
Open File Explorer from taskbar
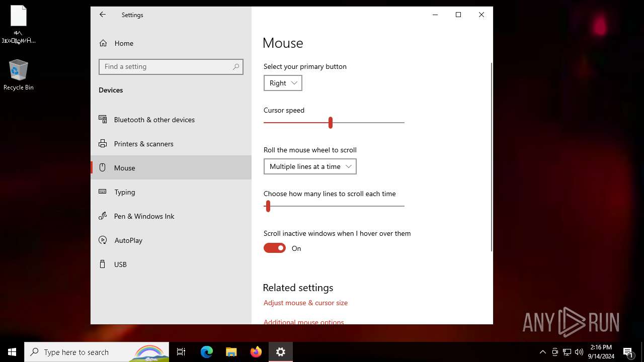tap(231, 352)
